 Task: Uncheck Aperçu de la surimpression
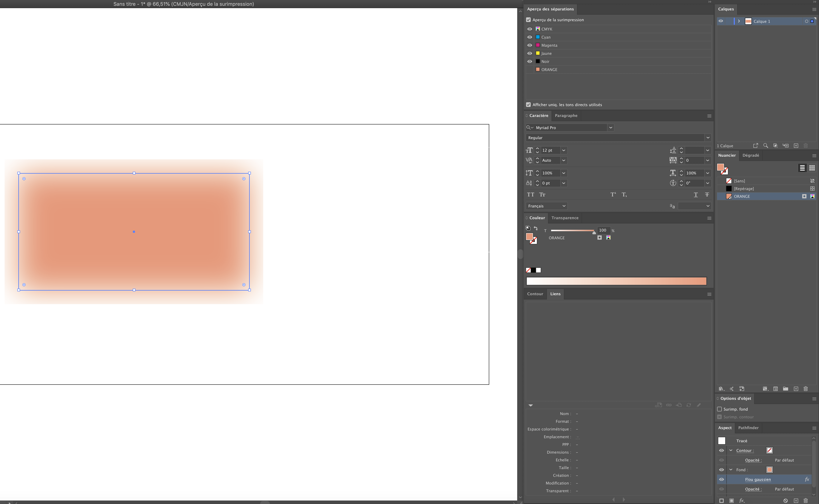tap(528, 20)
